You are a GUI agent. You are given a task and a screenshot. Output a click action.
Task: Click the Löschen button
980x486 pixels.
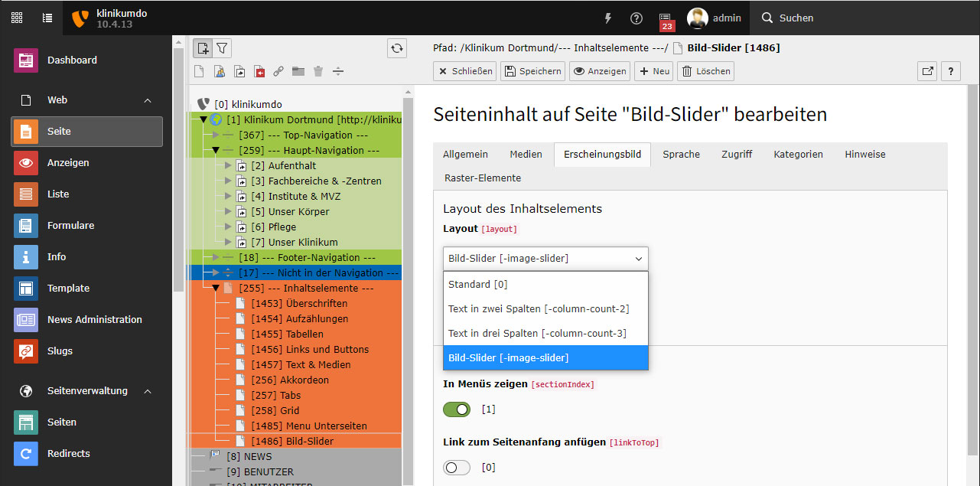click(x=706, y=71)
